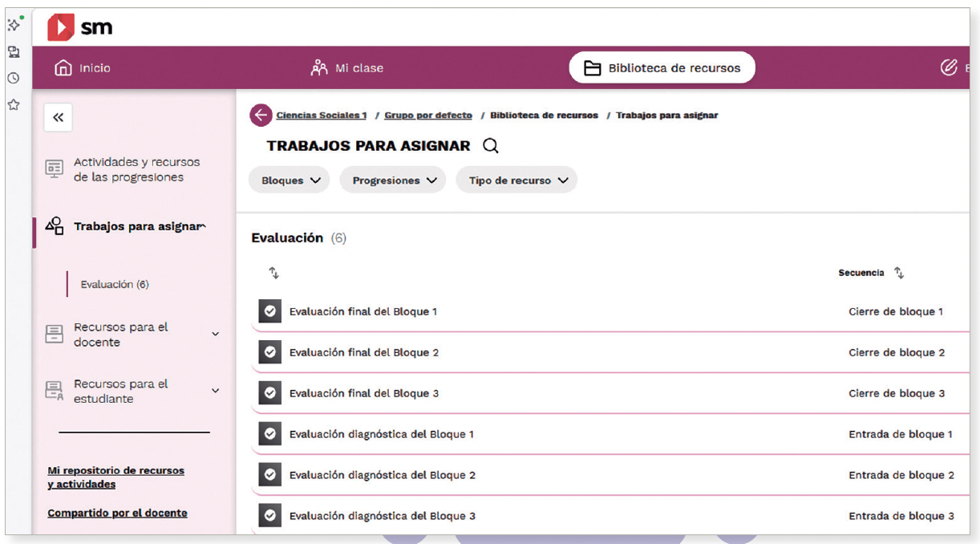This screenshot has width=980, height=544.
Task: Open the Mi clase tab
Action: click(x=347, y=68)
